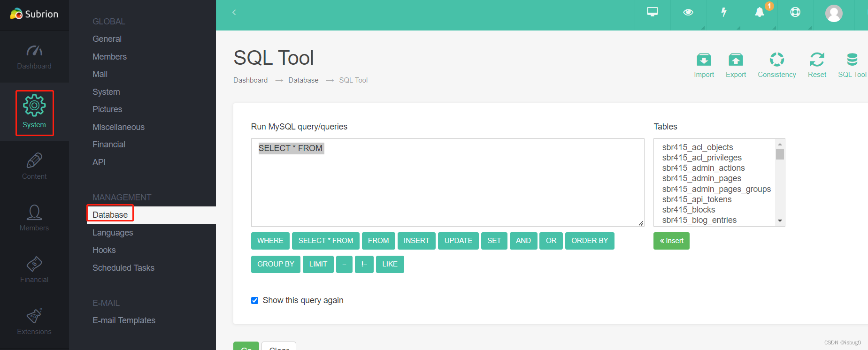Open Languages management item
This screenshot has height=350, width=868.
[113, 233]
